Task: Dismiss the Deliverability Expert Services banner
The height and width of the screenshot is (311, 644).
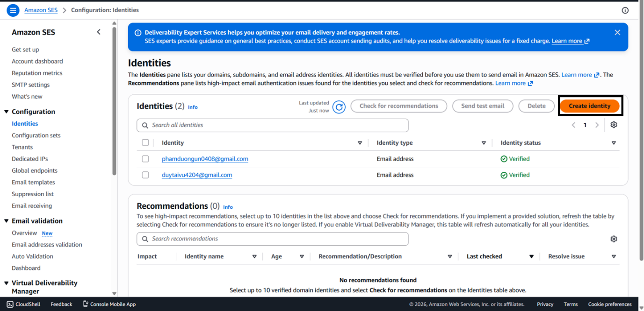Action: (x=617, y=33)
